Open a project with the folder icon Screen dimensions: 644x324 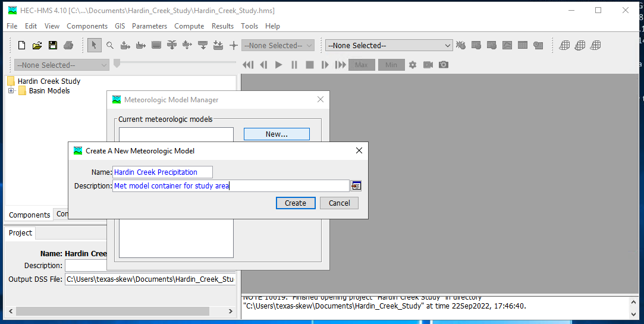tap(37, 45)
